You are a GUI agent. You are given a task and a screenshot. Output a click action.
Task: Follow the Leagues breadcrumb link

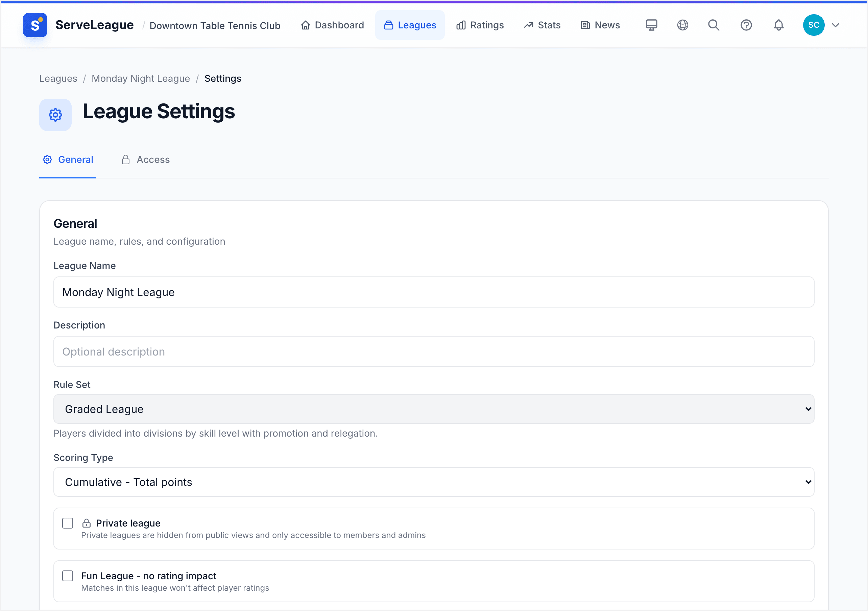[58, 78]
